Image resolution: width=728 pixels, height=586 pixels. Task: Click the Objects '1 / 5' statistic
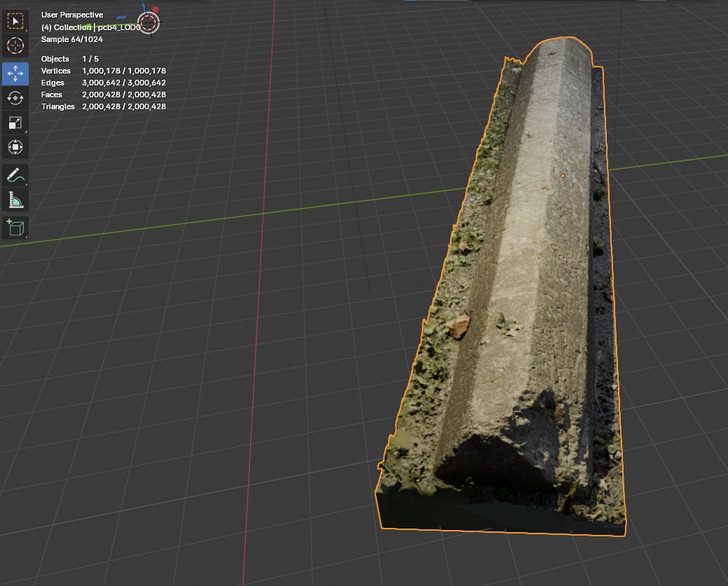coord(90,59)
